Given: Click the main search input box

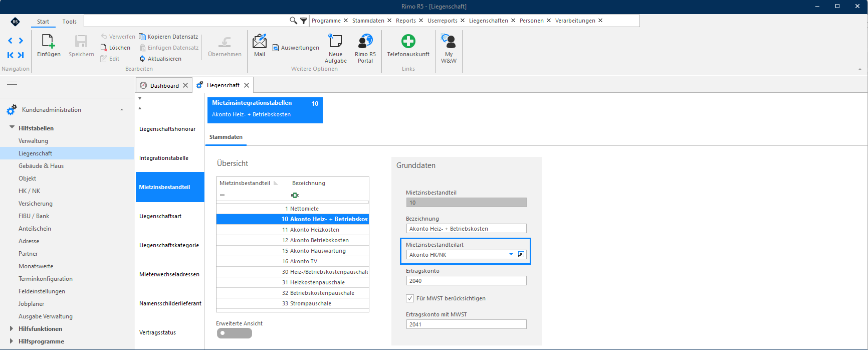Looking at the screenshot, I should point(186,21).
